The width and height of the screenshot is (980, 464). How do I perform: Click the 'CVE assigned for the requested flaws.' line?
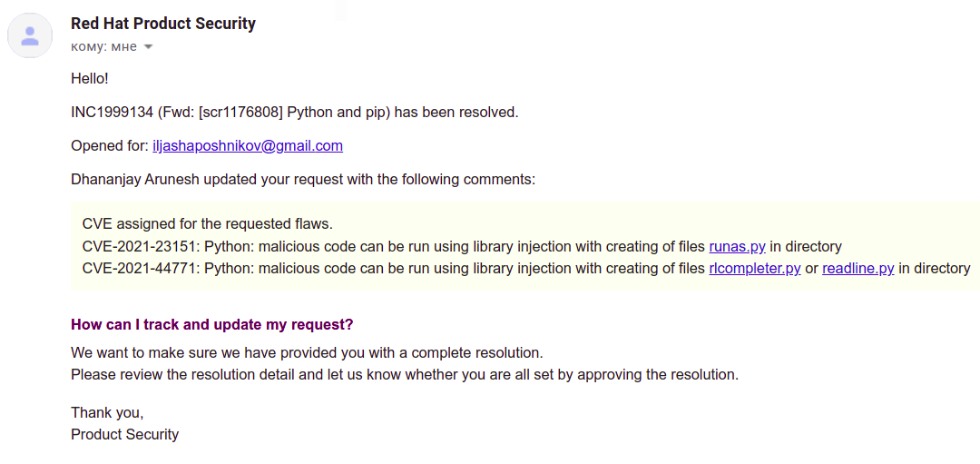(x=208, y=223)
